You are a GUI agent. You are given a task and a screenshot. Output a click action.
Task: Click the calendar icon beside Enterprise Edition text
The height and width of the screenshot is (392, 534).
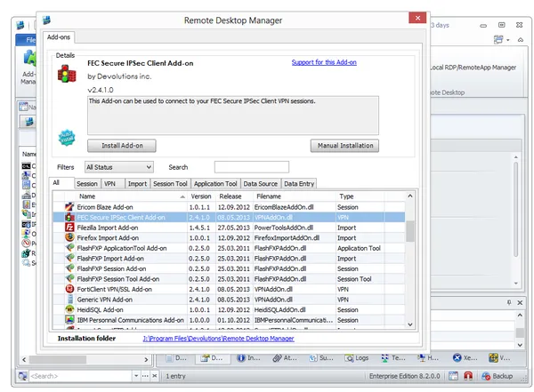[x=453, y=376]
